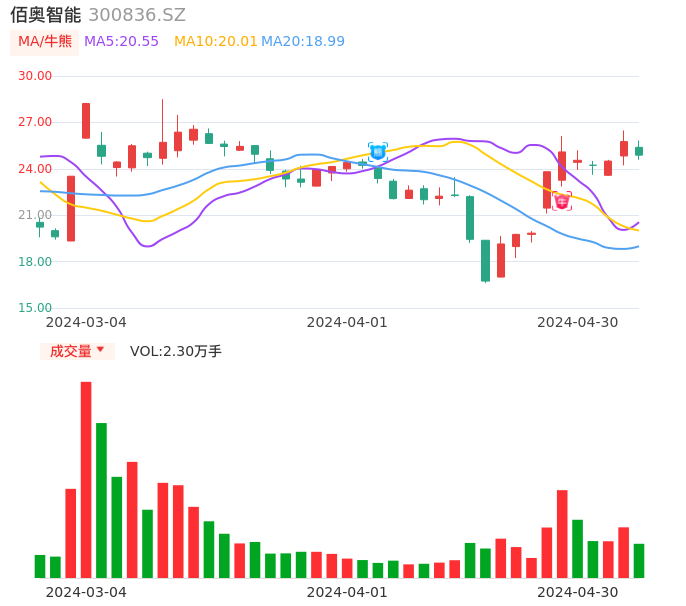Click the dropdown arrow beside 成交量

click(x=100, y=350)
